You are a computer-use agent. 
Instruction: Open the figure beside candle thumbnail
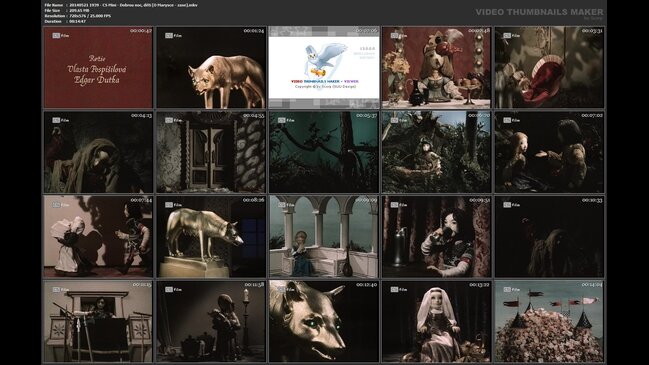point(211,322)
